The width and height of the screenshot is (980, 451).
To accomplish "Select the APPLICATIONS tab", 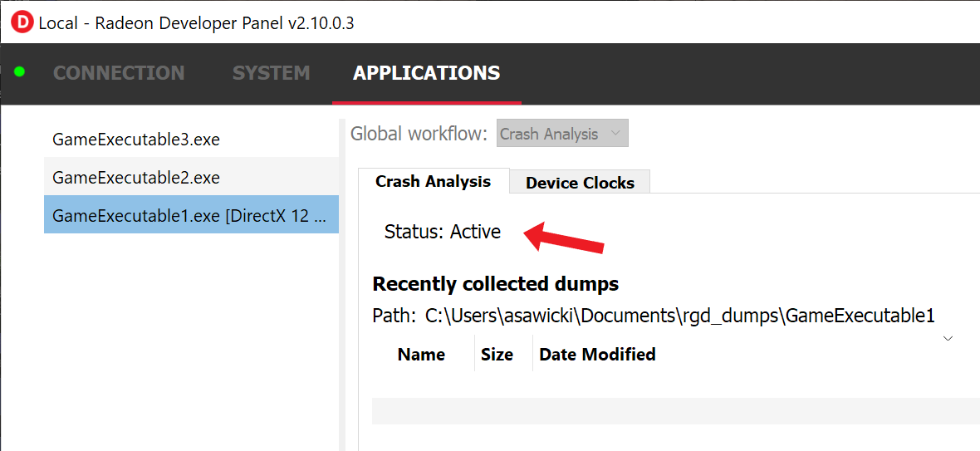I will point(426,73).
